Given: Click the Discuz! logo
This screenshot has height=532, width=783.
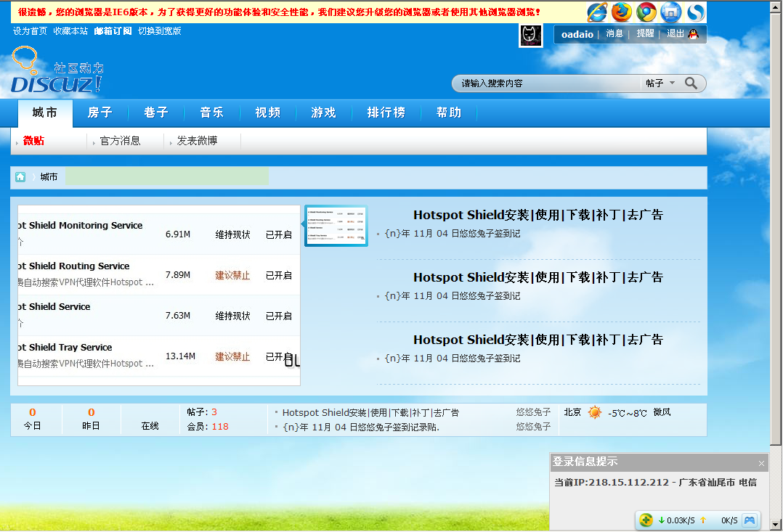Looking at the screenshot, I should click(x=57, y=70).
